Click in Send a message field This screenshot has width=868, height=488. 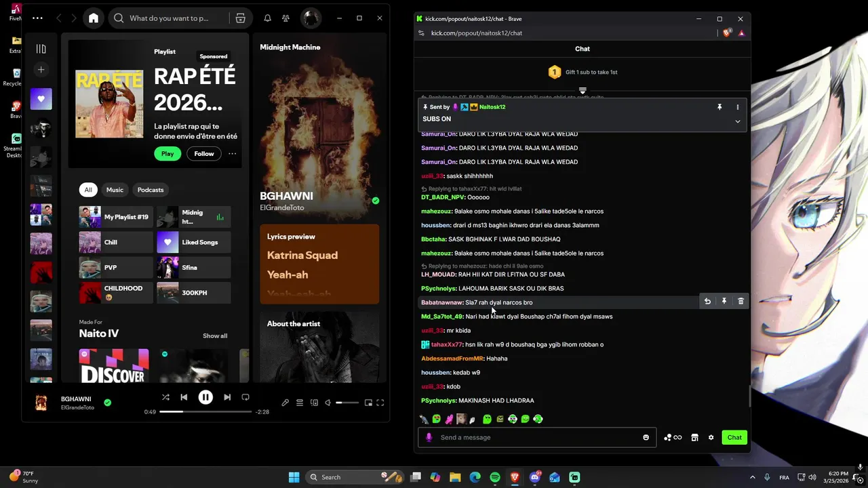tap(537, 437)
